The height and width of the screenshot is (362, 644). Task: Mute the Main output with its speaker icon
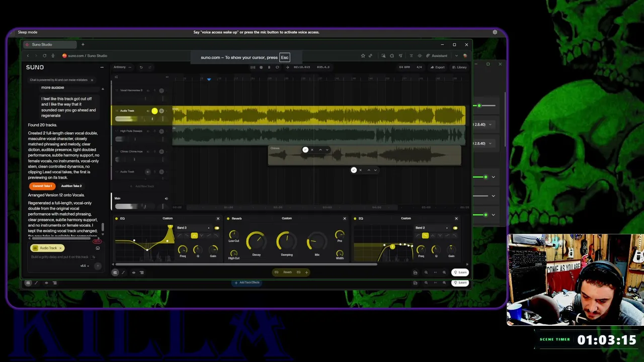click(166, 199)
